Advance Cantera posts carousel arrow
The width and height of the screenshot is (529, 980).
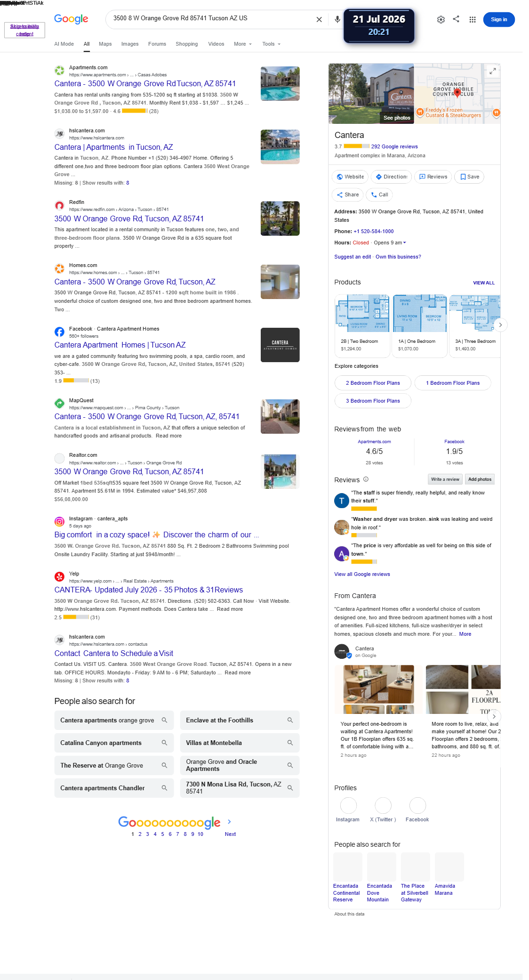coord(494,716)
